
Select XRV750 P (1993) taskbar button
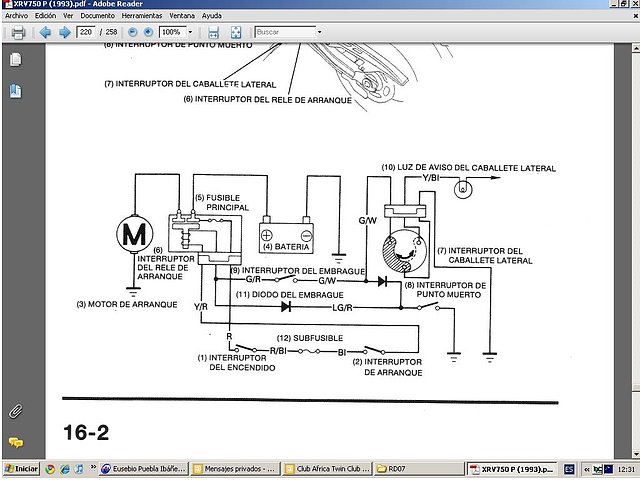pos(512,469)
